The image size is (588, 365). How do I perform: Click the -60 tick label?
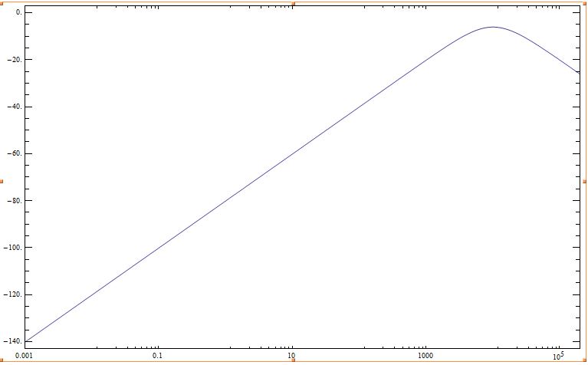(15, 153)
